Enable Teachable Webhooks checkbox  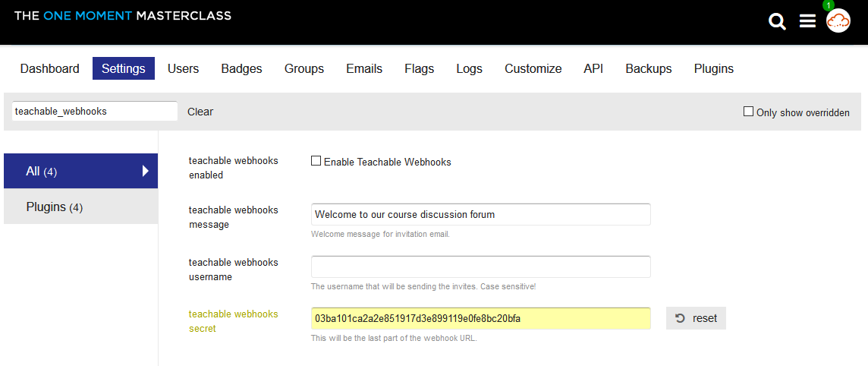(x=316, y=161)
